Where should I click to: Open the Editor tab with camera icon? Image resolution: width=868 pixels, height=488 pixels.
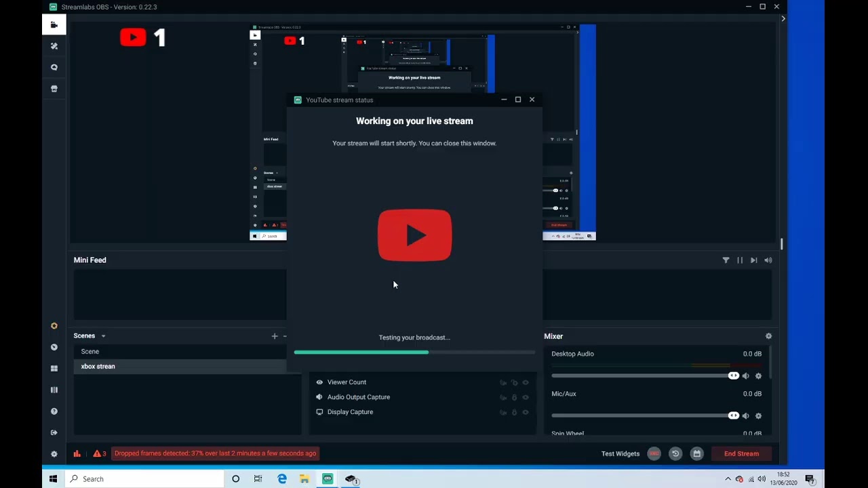(54, 25)
